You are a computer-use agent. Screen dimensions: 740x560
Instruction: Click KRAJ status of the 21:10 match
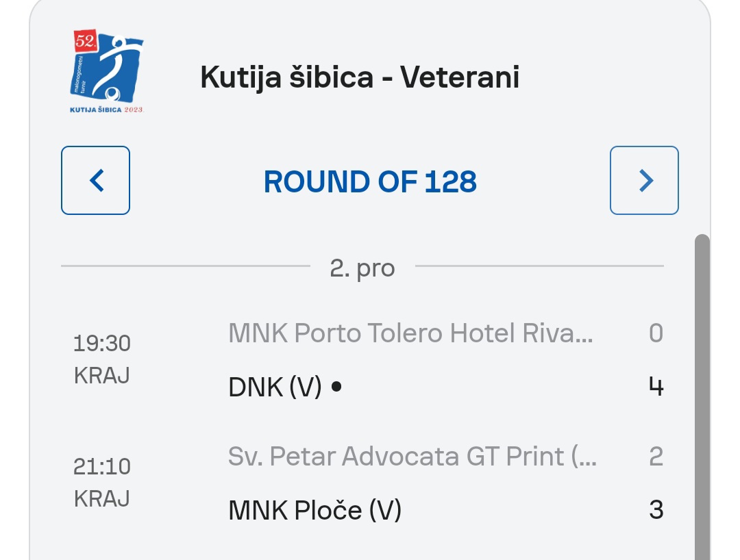pos(102,498)
